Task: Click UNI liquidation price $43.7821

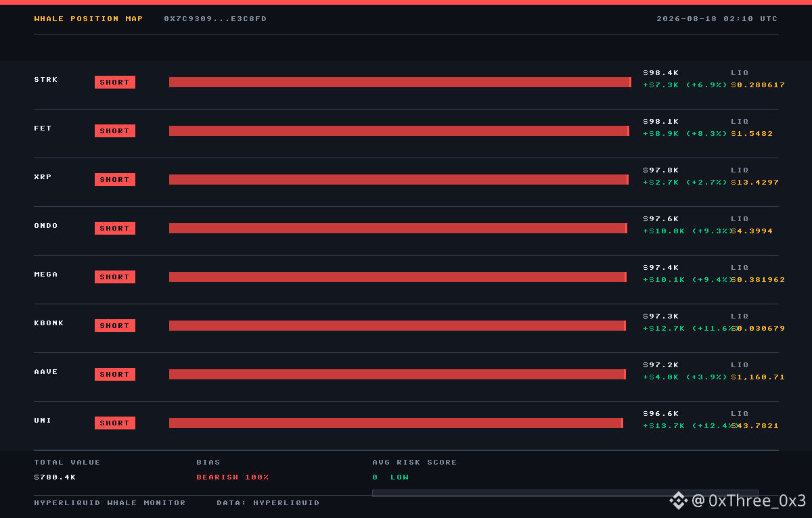Action: coord(754,426)
